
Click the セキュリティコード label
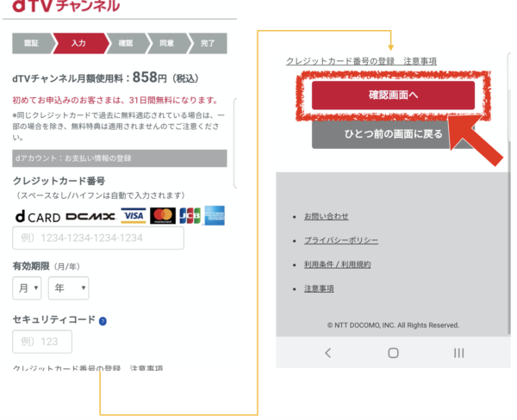pos(54,319)
